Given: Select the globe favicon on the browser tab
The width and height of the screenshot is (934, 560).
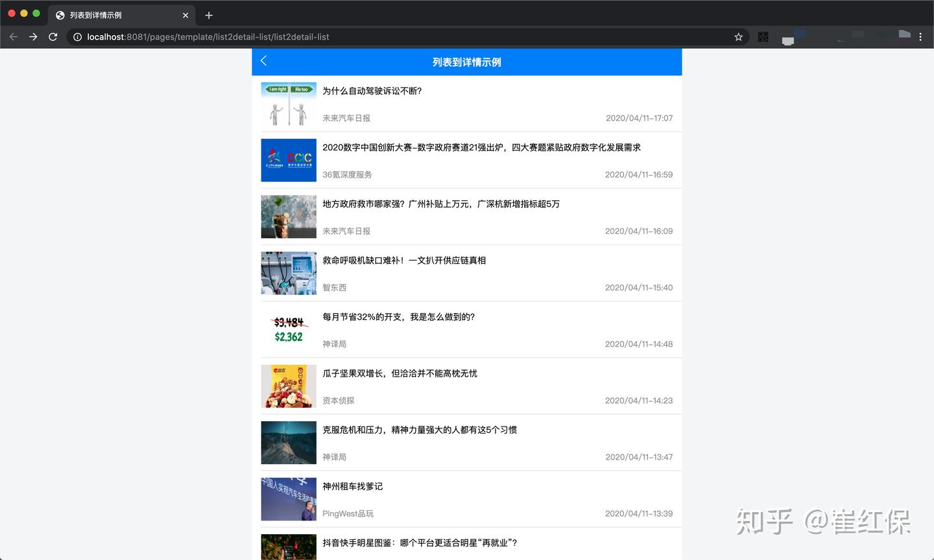Looking at the screenshot, I should [59, 15].
